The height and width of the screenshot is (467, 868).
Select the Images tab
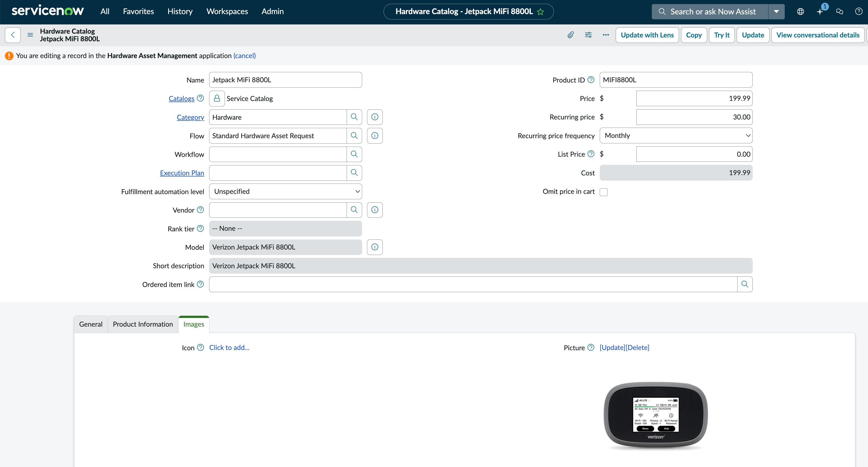pyautogui.click(x=194, y=324)
